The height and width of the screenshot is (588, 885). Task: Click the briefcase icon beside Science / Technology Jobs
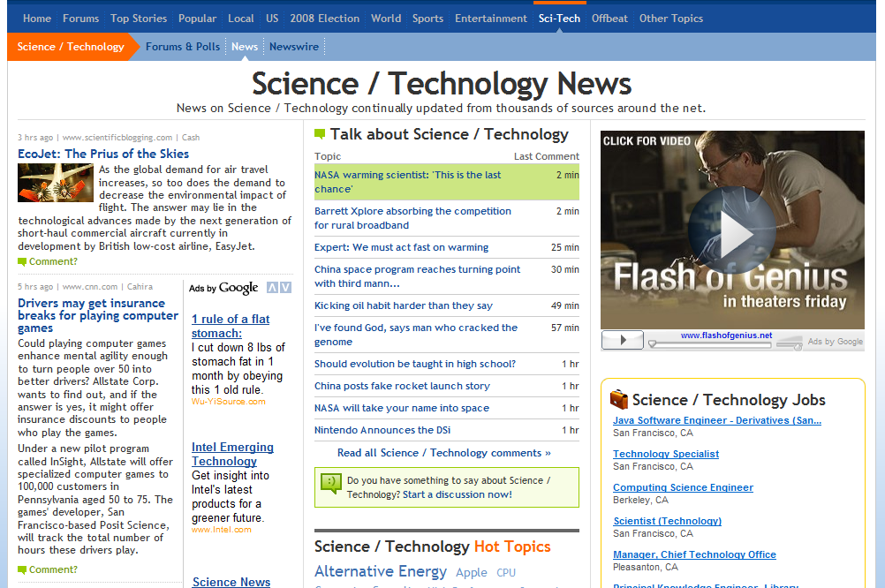[619, 400]
